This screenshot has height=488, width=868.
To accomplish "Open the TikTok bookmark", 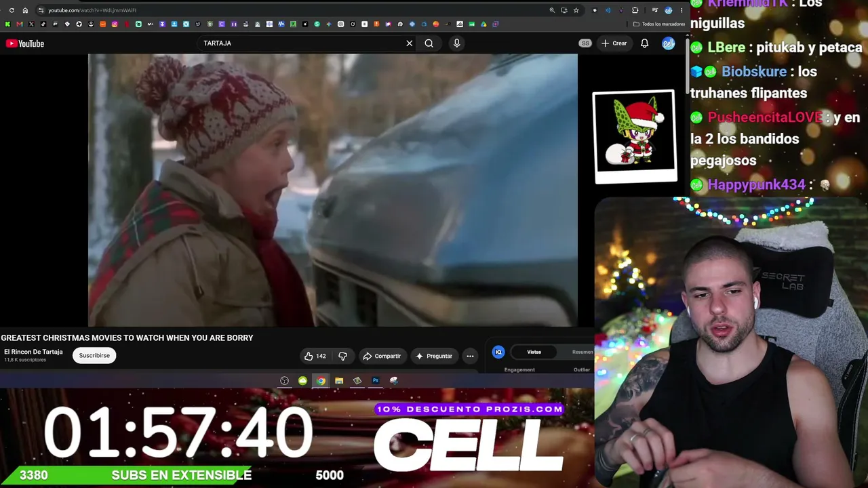I will 43,24.
